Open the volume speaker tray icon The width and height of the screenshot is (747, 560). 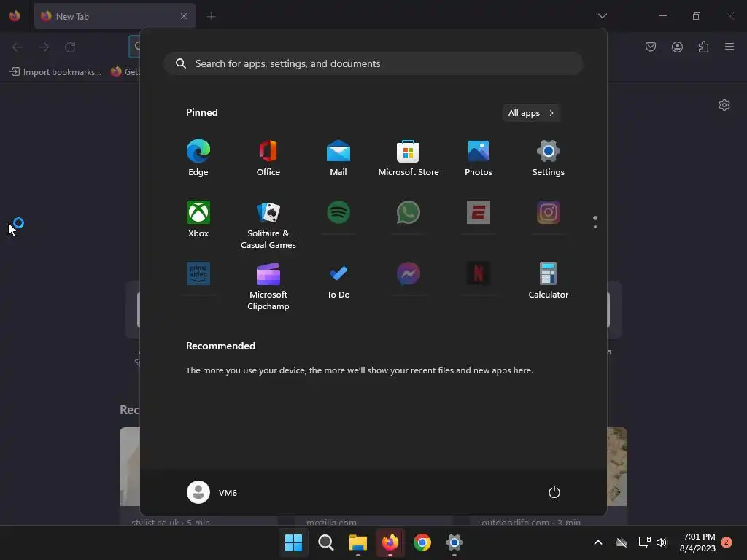tap(662, 542)
